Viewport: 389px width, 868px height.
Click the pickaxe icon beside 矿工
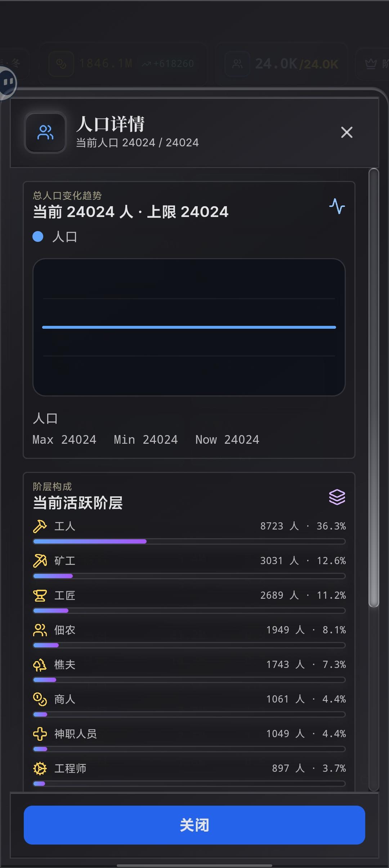(x=40, y=561)
